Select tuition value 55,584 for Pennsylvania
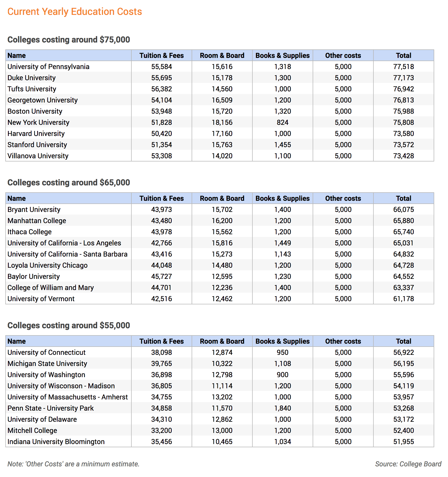448x477 pixels. 162,67
